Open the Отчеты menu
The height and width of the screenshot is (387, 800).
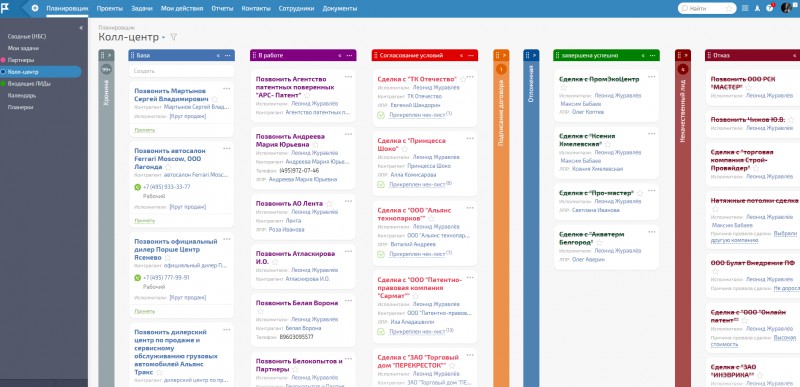[222, 9]
